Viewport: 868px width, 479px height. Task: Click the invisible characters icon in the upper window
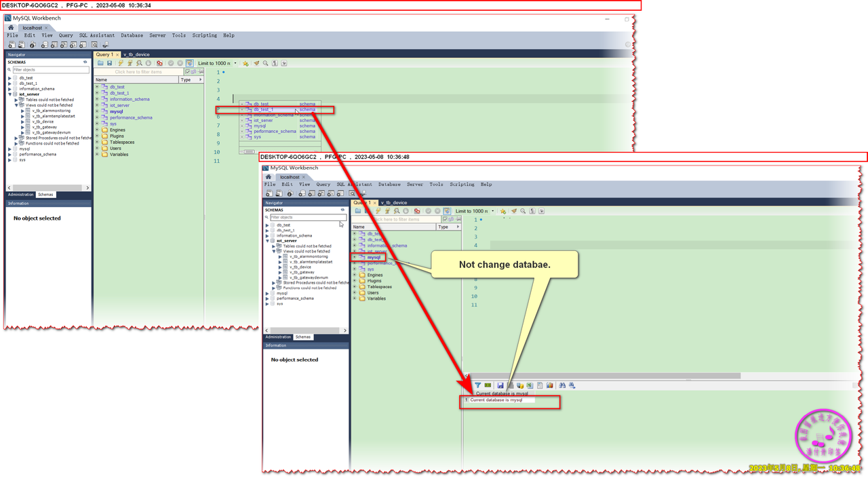point(275,63)
